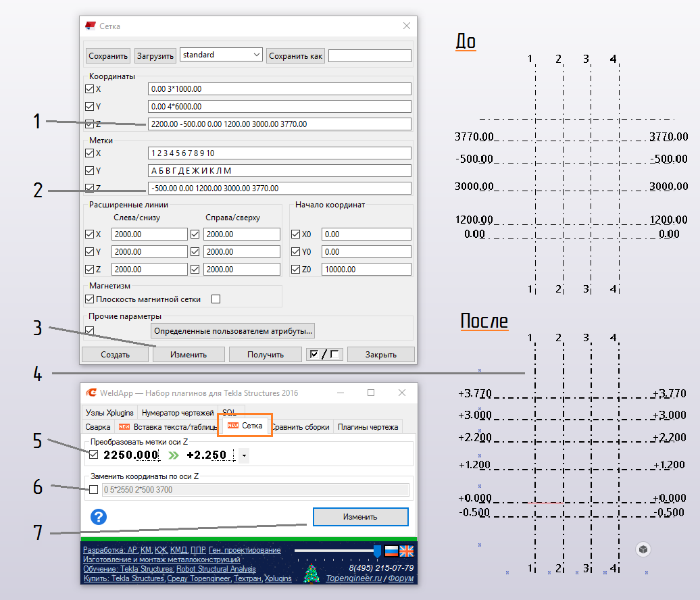Viewport: 700px width, 600px height.
Task: Click the toggle-all checkboxes button in Сетка dialog
Action: [x=324, y=354]
